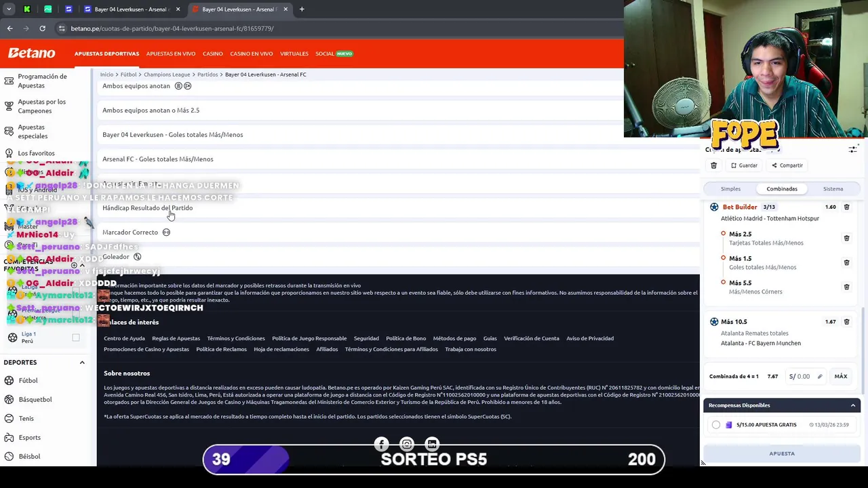Expand Hándicap Resultado del Partido market
The image size is (868, 488).
click(398, 208)
